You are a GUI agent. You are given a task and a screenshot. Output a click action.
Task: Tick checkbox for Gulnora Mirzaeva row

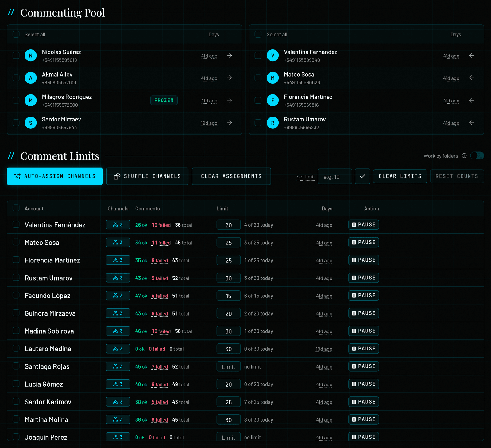pos(16,313)
